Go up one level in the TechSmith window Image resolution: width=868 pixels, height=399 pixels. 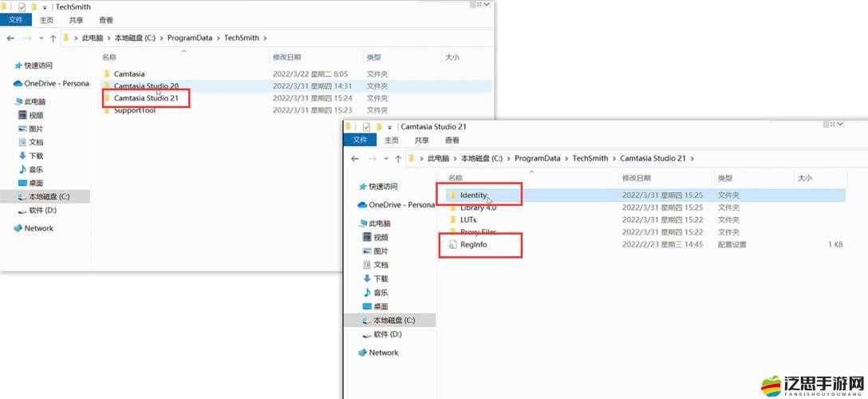click(53, 38)
